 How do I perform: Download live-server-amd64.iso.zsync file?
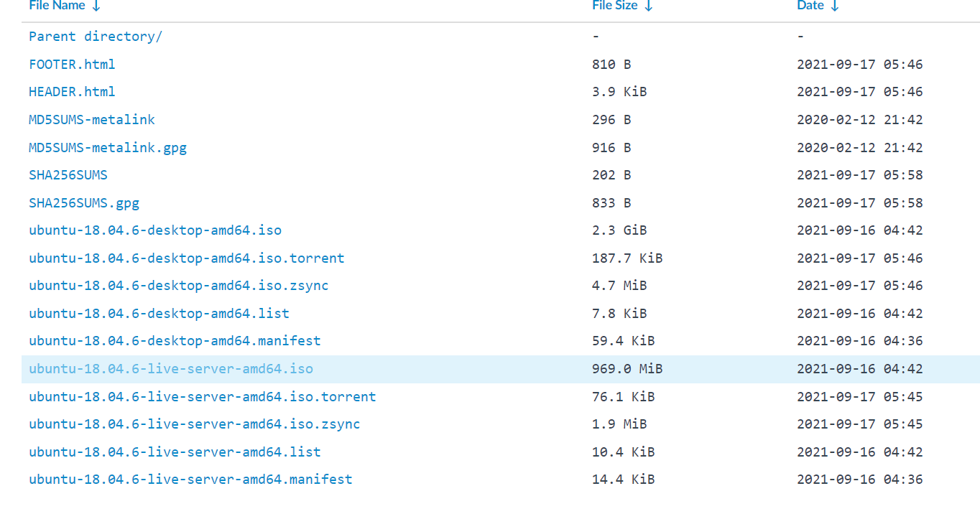195,424
